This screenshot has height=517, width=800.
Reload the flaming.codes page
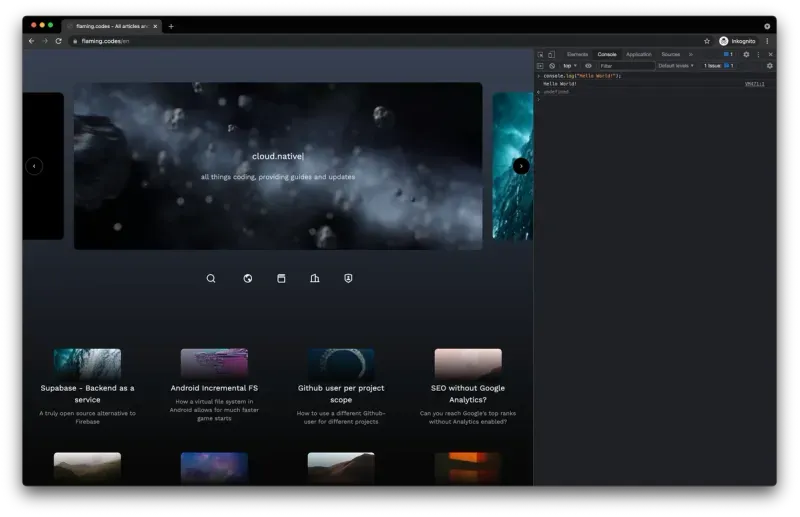(x=59, y=41)
